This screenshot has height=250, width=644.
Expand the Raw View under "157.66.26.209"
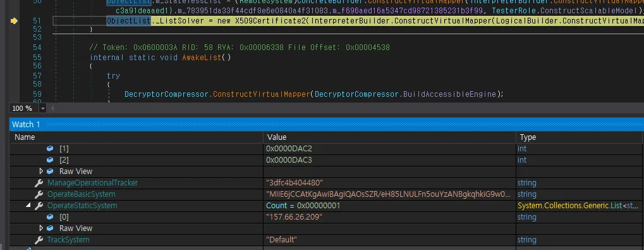[x=40, y=228]
